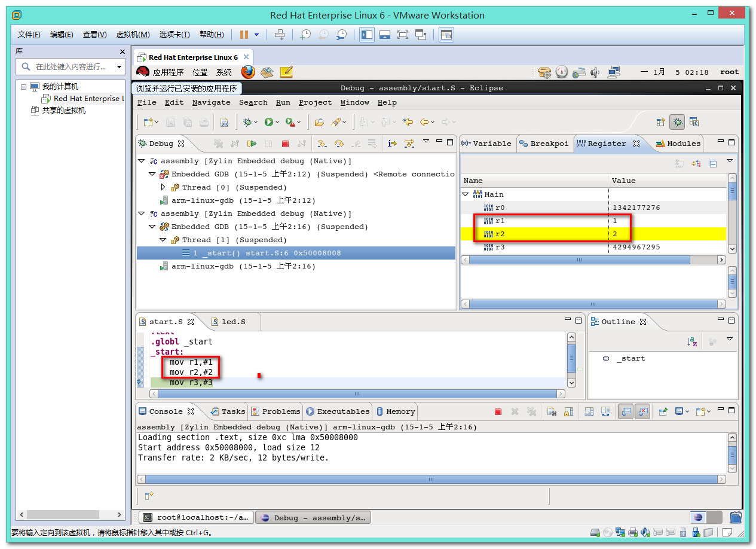
Task: Launch Firefox from GNOME panel
Action: click(x=248, y=72)
